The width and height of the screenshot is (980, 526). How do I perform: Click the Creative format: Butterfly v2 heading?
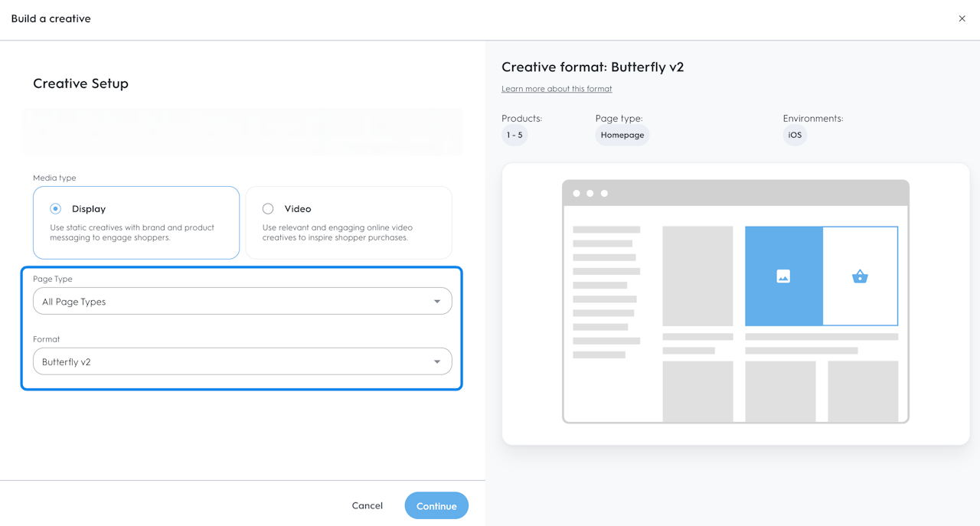pos(593,67)
